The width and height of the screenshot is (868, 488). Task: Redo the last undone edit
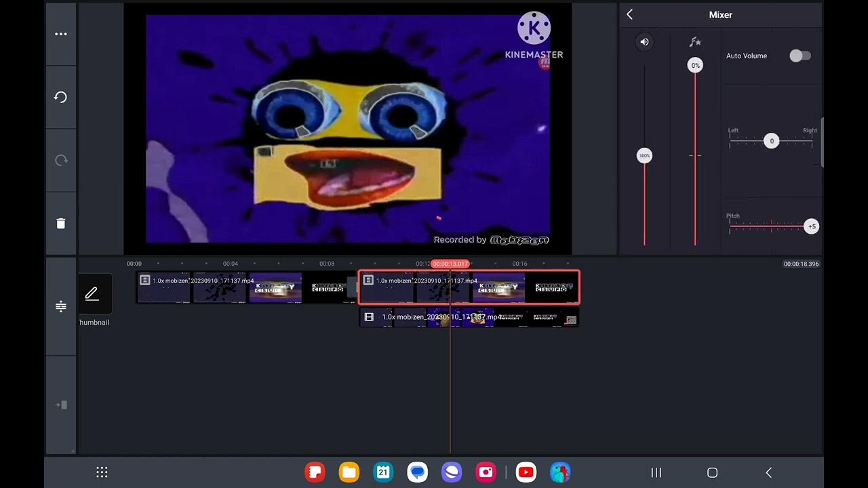(x=61, y=160)
